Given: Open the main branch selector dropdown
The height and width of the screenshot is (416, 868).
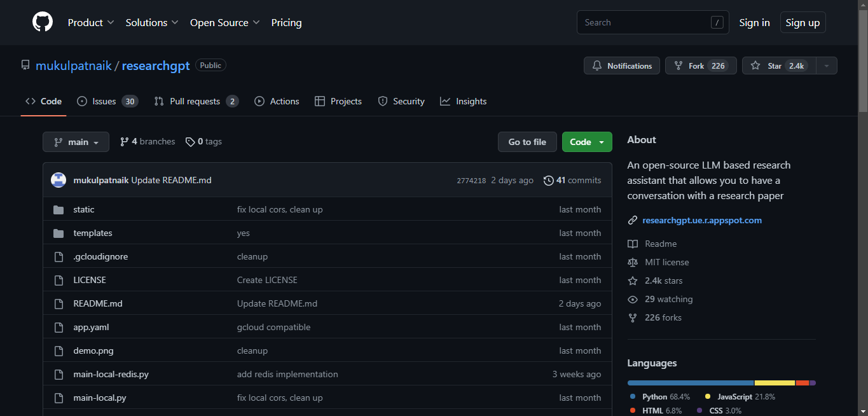Looking at the screenshot, I should point(76,142).
